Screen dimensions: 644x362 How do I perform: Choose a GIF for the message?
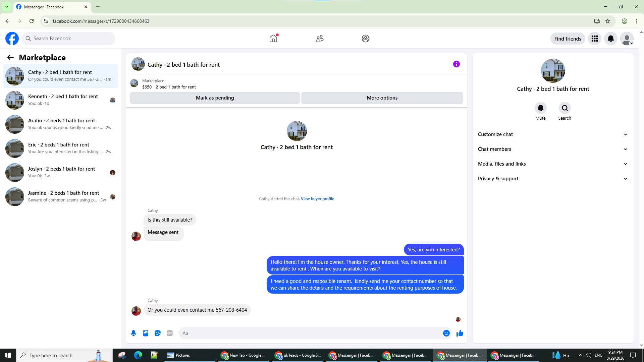(x=170, y=333)
